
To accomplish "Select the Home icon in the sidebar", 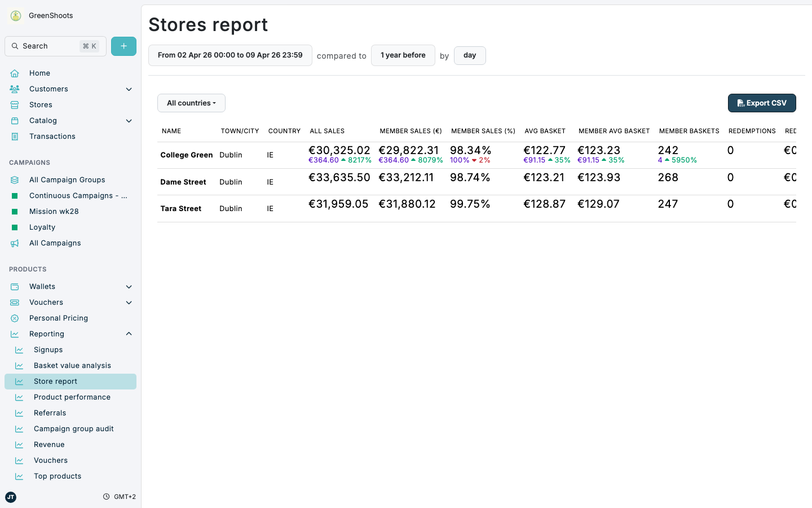I will [15, 73].
